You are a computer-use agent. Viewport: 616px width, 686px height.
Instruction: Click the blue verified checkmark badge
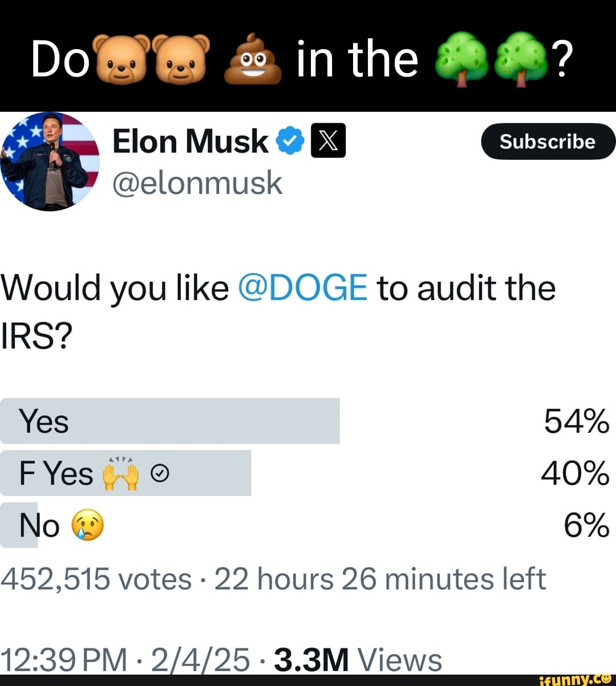click(289, 140)
